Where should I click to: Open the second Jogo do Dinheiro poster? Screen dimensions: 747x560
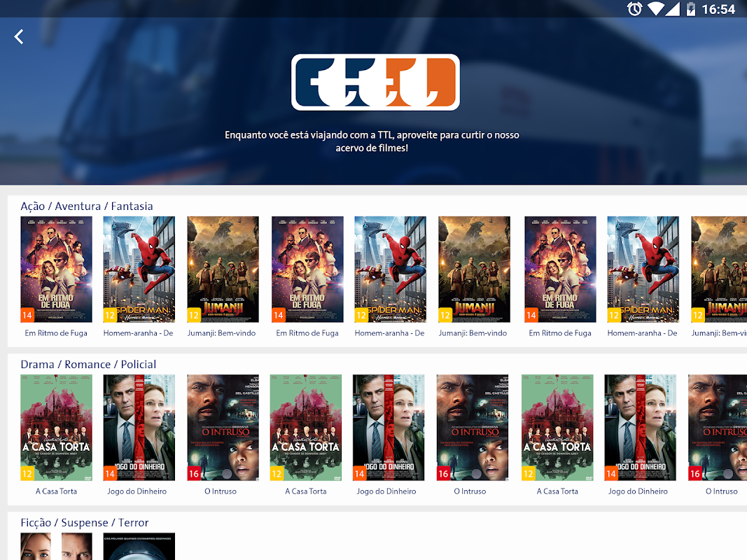coord(389,428)
